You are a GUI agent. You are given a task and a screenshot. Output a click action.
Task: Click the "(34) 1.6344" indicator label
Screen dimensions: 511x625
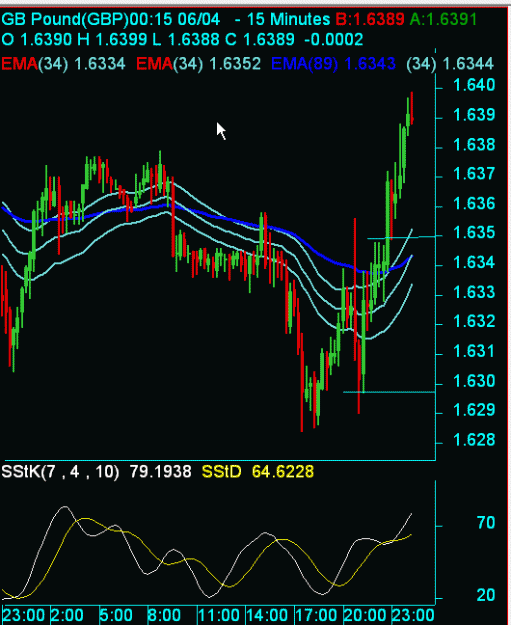pos(450,64)
